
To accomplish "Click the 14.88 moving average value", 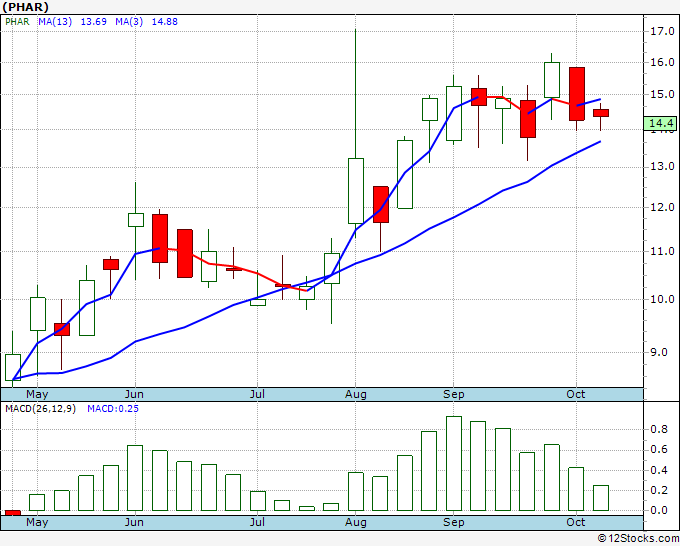I will coord(164,22).
